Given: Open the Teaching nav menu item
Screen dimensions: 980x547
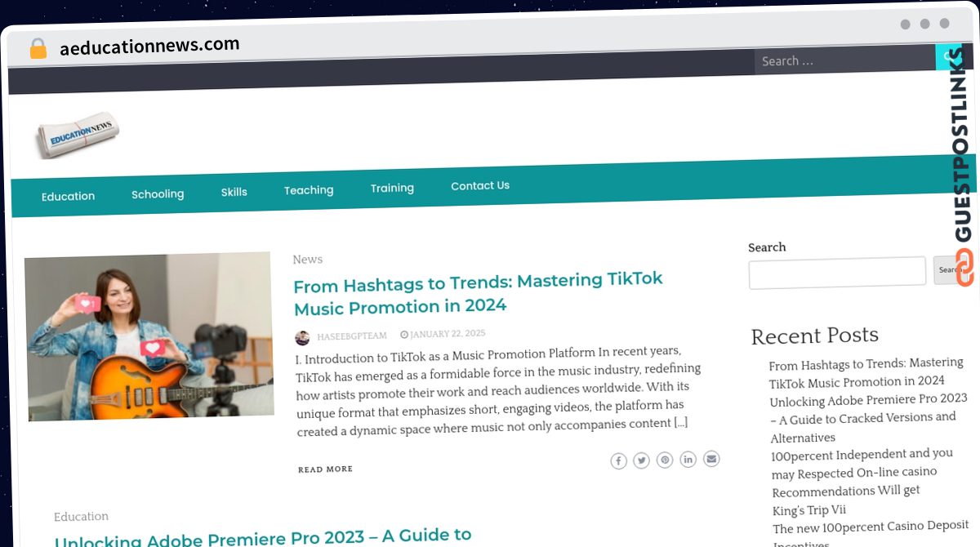Looking at the screenshot, I should pyautogui.click(x=309, y=190).
